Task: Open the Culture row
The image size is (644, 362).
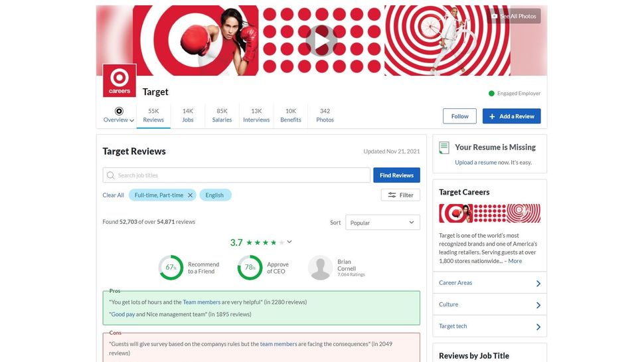Action: 489,304
